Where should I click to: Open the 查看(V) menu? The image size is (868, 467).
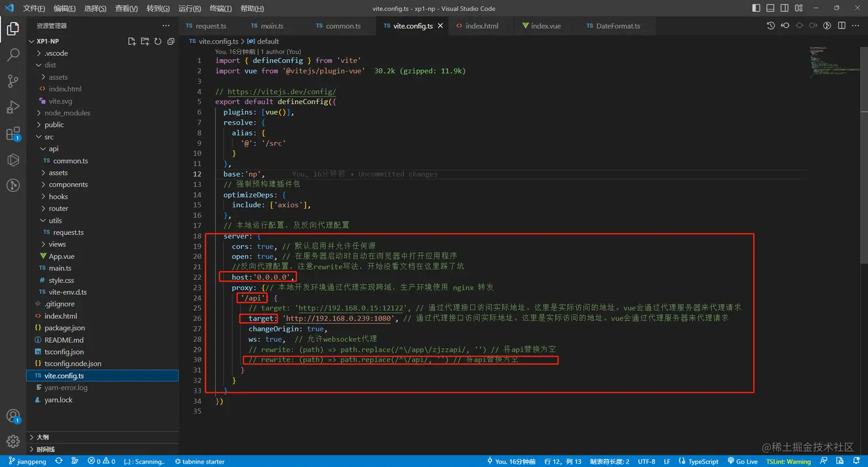coord(126,9)
